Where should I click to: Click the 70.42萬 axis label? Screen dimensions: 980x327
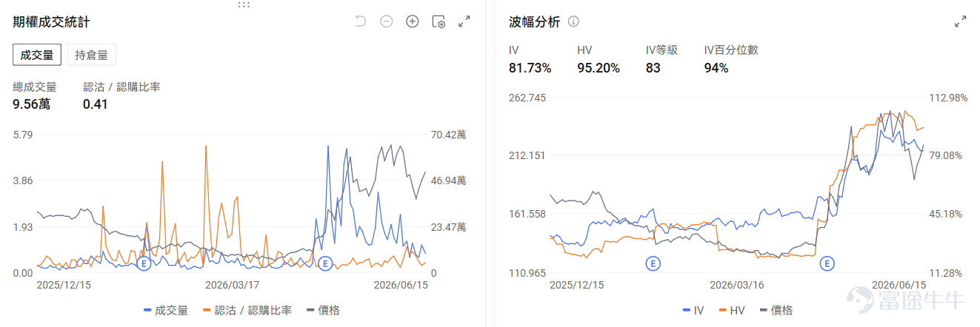tap(448, 135)
